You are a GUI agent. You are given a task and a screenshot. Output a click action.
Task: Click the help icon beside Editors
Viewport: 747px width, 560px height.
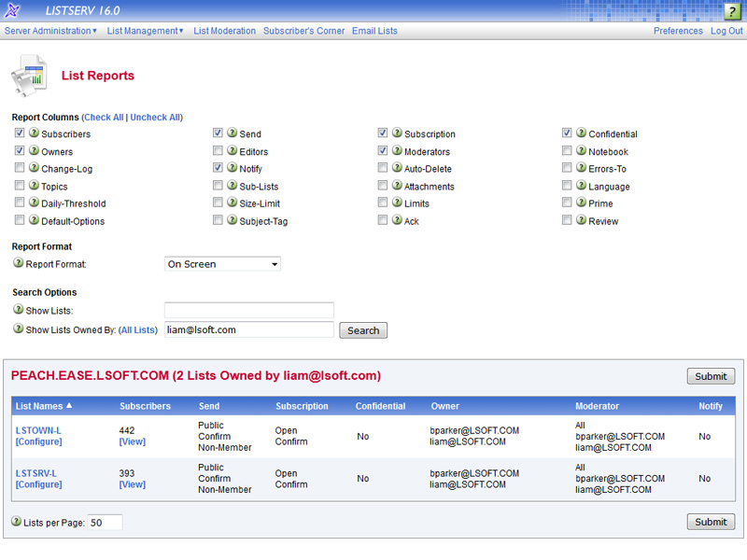(232, 150)
